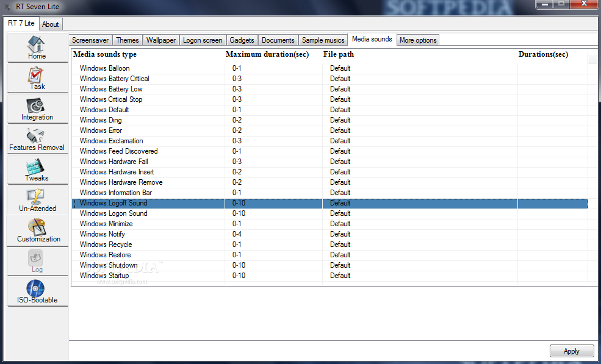Image resolution: width=601 pixels, height=364 pixels.
Task: Select the Windows Logon Sound row
Action: (x=329, y=213)
